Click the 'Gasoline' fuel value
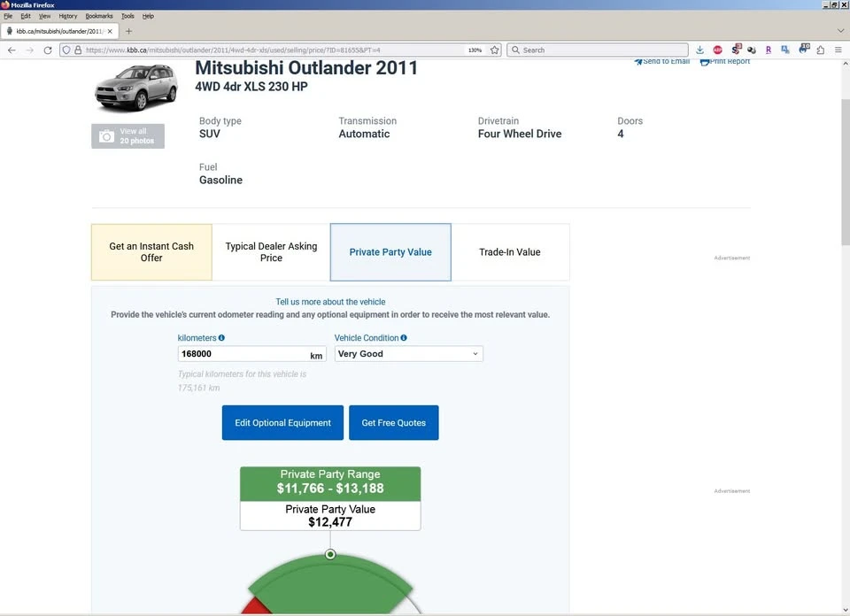The image size is (850, 616). [x=220, y=180]
